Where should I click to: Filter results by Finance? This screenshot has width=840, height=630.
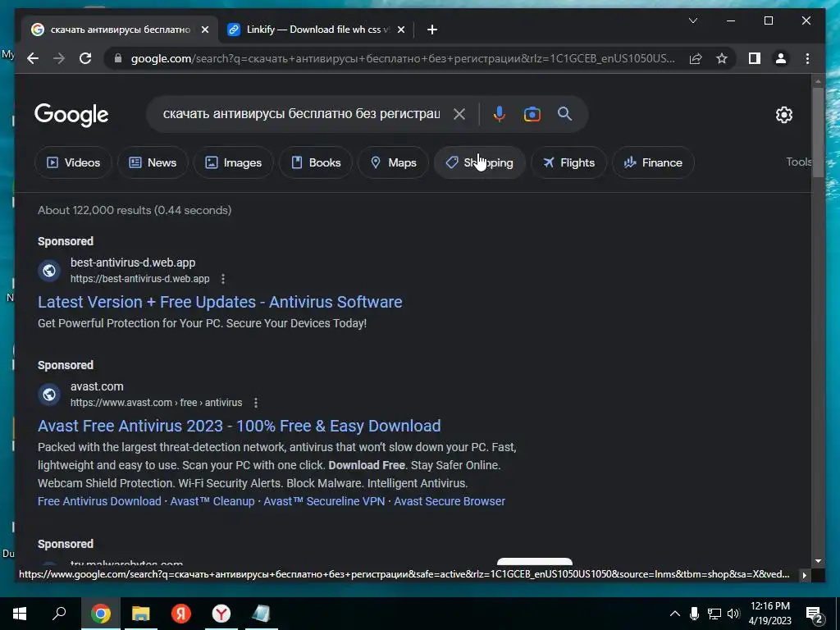point(653,162)
